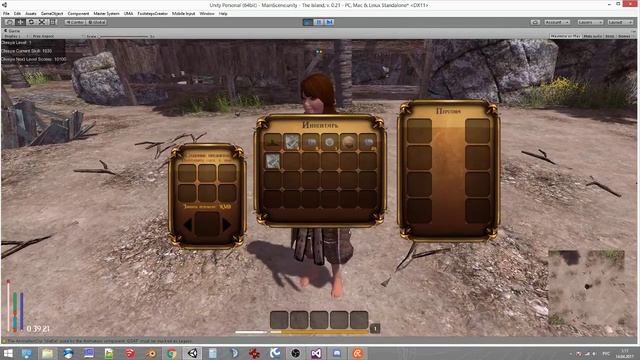Open the Master System menu
640x360 pixels.
pos(106,13)
